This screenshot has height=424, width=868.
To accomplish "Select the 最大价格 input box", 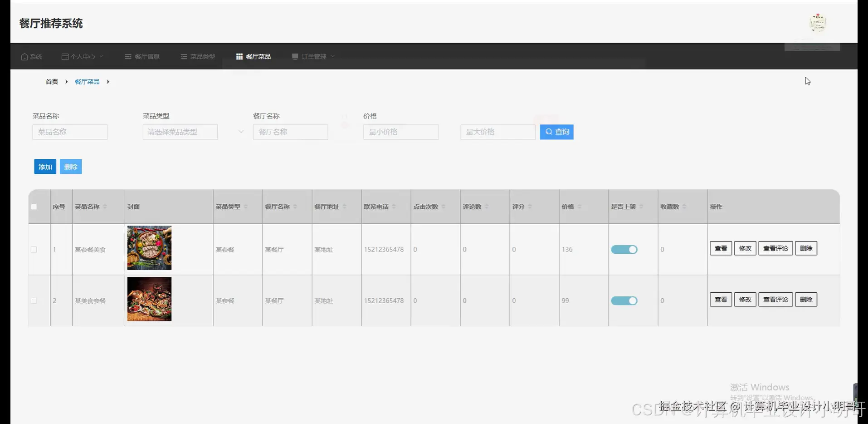I will pos(498,132).
